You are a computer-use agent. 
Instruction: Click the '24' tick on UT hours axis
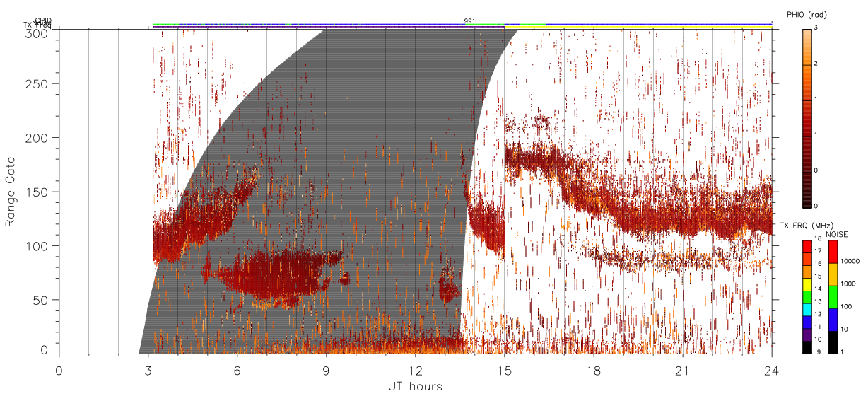pos(771,371)
